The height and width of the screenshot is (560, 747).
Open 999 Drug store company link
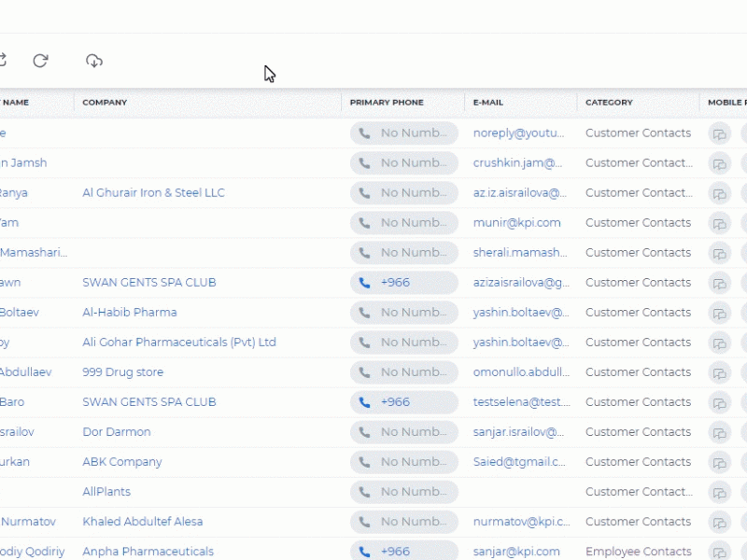[x=123, y=371]
